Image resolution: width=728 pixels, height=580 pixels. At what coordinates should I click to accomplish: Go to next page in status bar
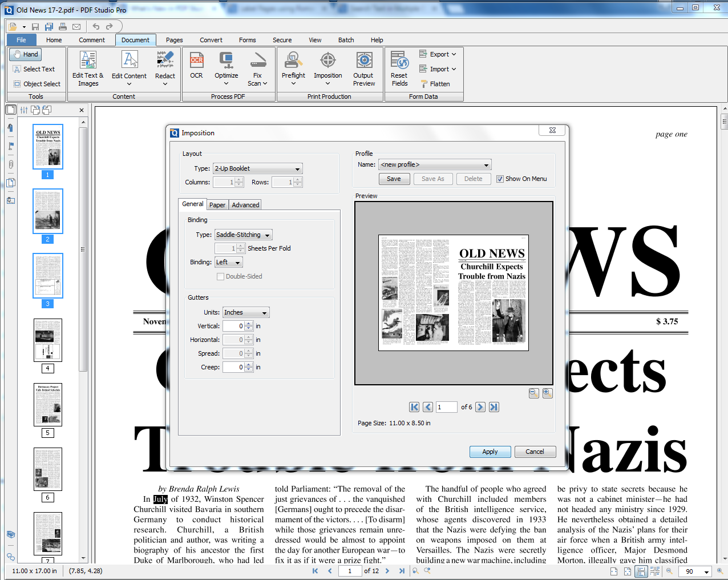tap(387, 571)
